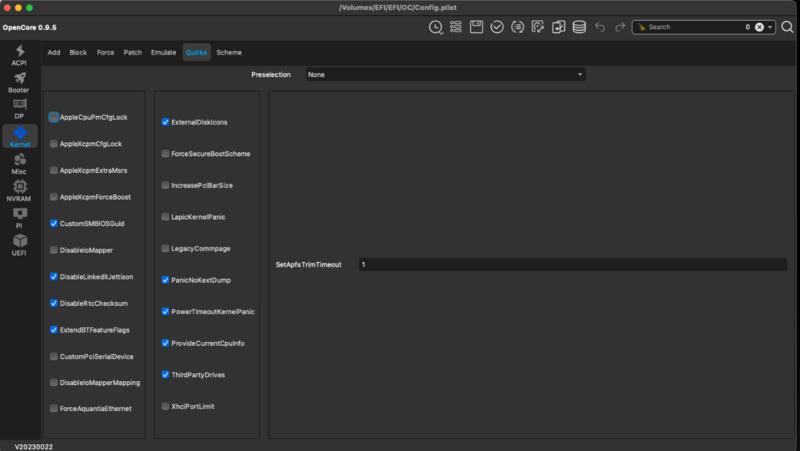The image size is (800, 451).
Task: Switch to the Patch tab
Action: (133, 53)
